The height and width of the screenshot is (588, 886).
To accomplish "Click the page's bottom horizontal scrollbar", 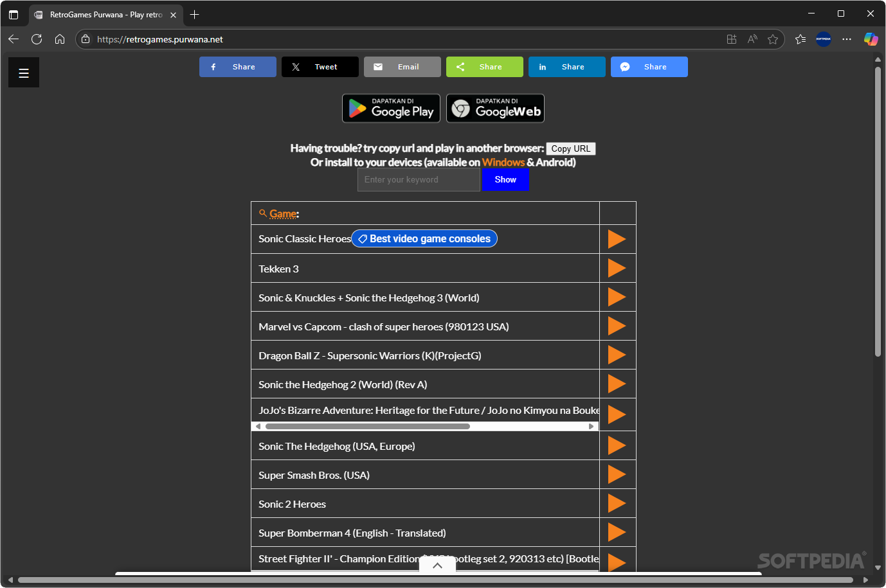I will [x=435, y=580].
